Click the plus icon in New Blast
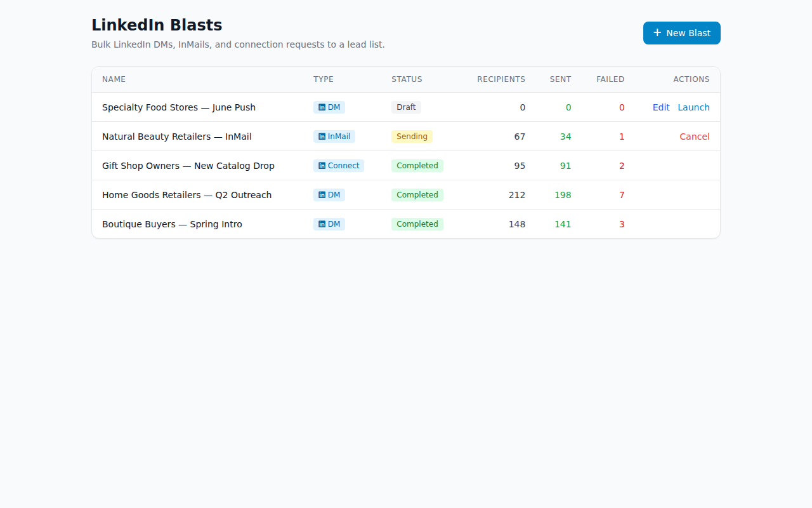Screen dimensions: 812x508 (657, 32)
